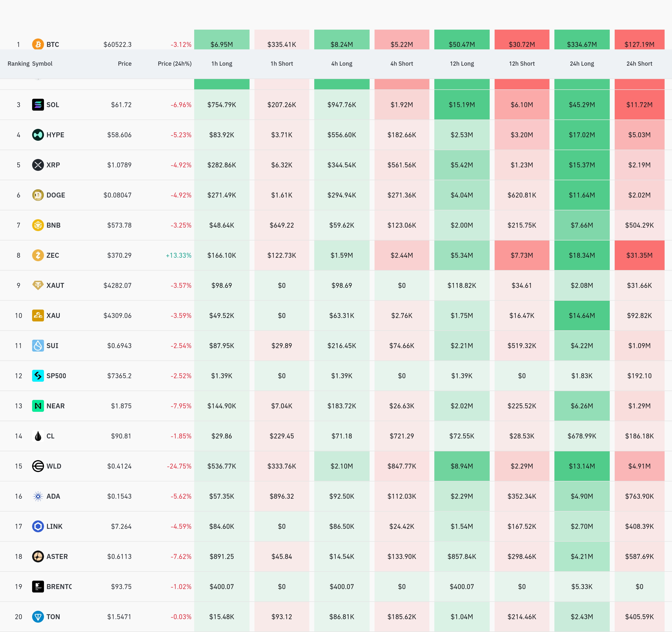
Task: Open the SOL symbol link
Action: coord(53,105)
